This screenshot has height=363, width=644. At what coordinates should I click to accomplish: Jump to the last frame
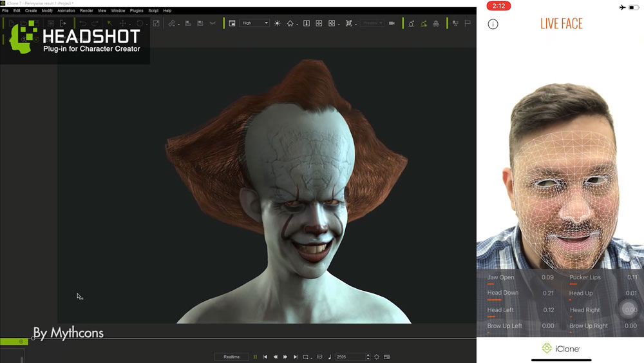pos(296,357)
